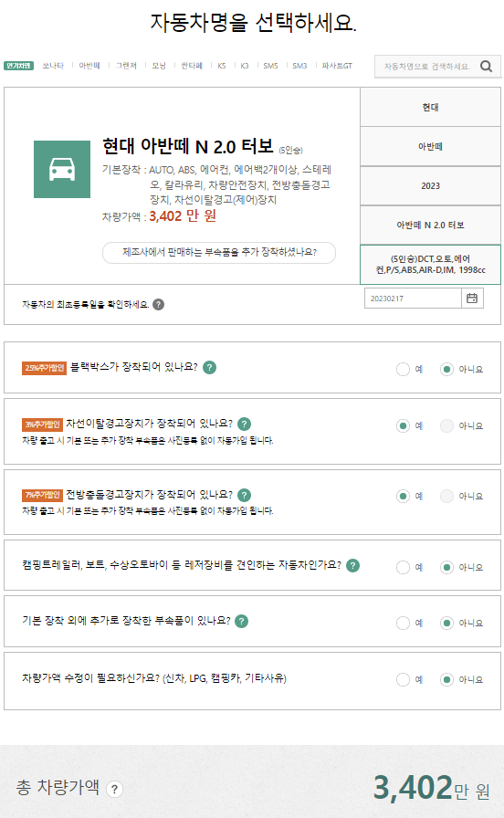Open help icon for lane departure warning question

pos(244,425)
